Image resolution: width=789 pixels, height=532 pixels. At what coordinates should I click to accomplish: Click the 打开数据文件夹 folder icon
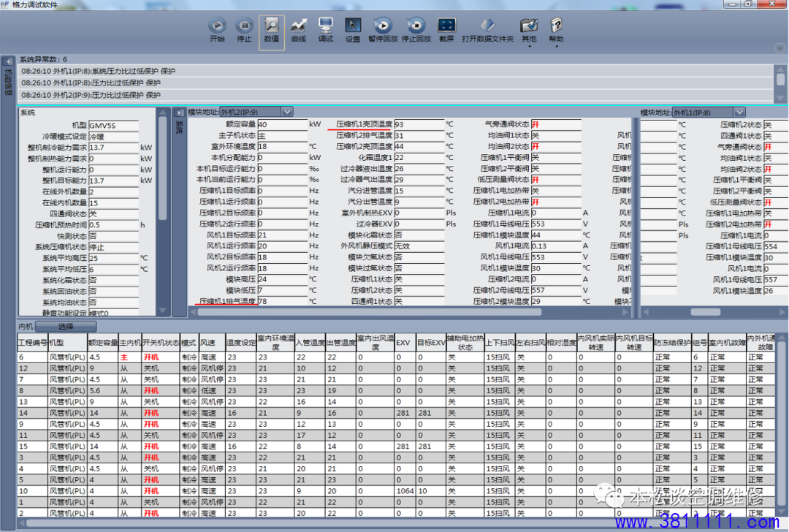[x=487, y=26]
